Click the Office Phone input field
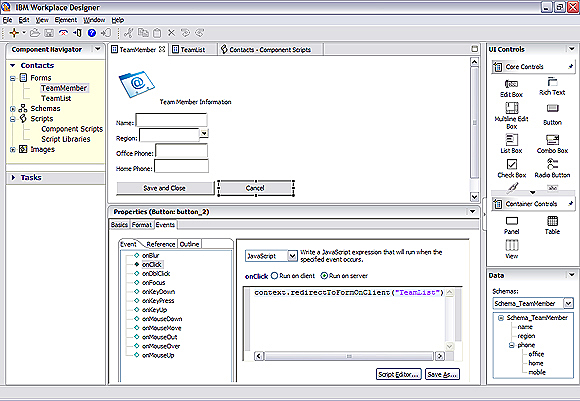Image resolution: width=580 pixels, height=401 pixels. [x=182, y=151]
